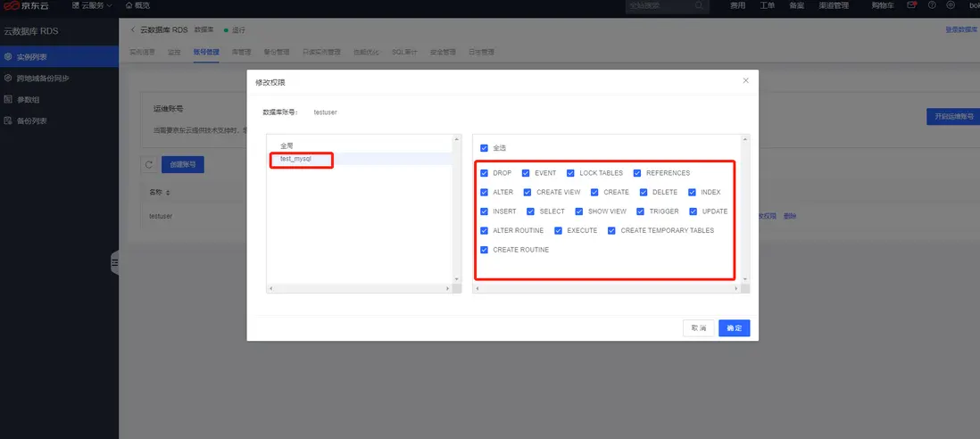The image size is (980, 439).
Task: Uncheck the EXECUTE permission
Action: tap(558, 230)
